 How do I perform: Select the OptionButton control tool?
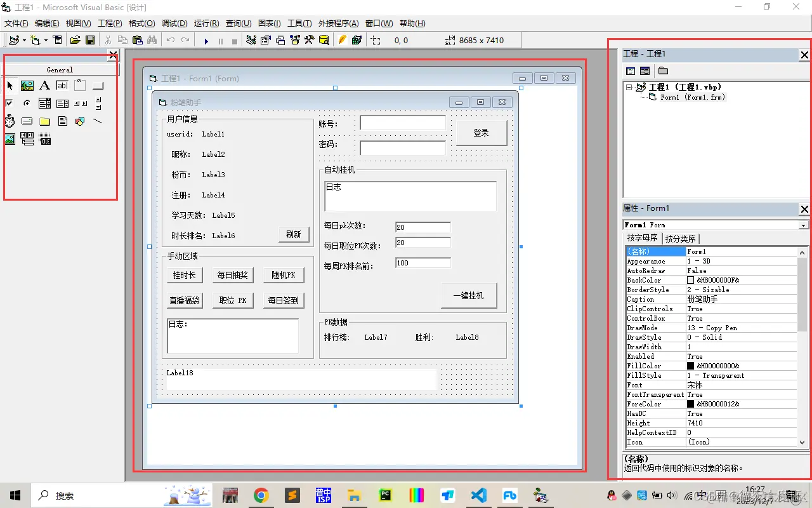27,103
